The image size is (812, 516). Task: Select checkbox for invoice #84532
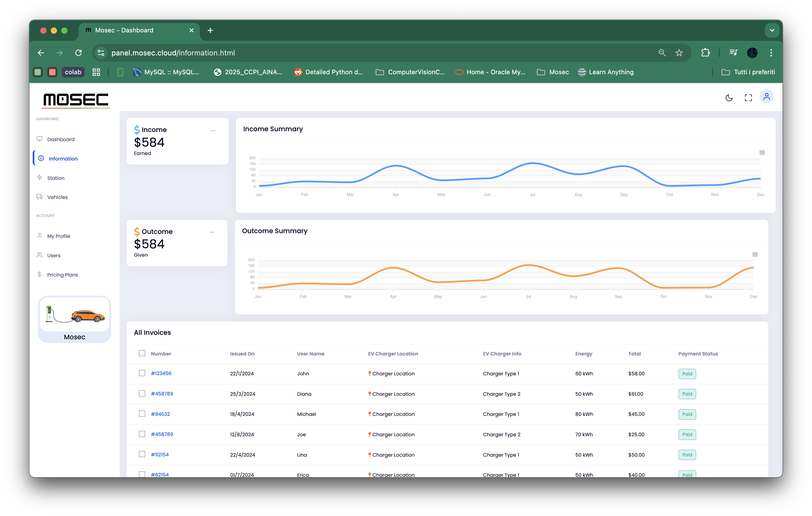pos(142,414)
